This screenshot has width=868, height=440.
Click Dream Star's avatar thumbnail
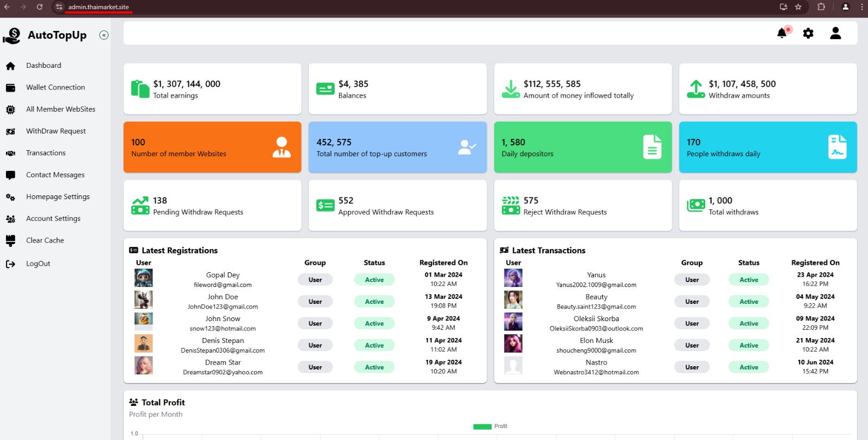pos(144,366)
